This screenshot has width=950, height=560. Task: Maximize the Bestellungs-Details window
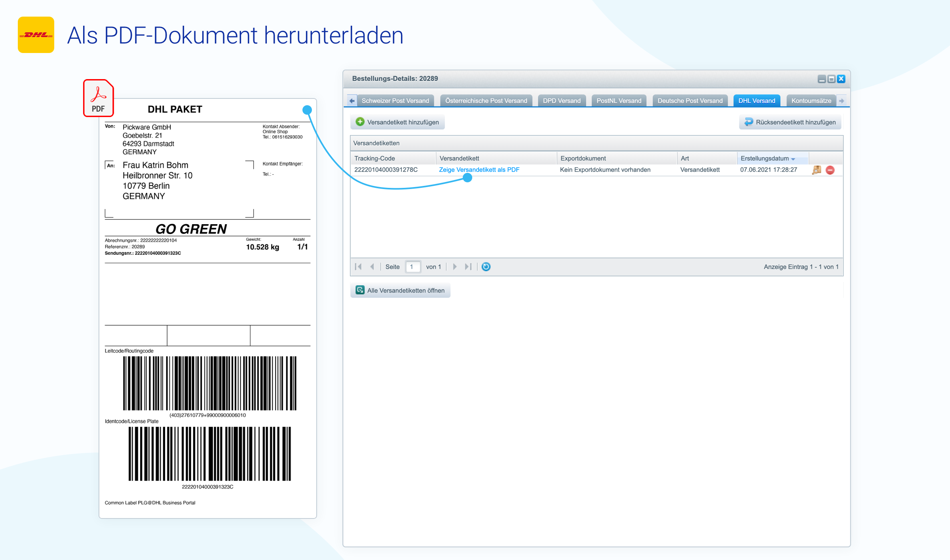click(832, 79)
